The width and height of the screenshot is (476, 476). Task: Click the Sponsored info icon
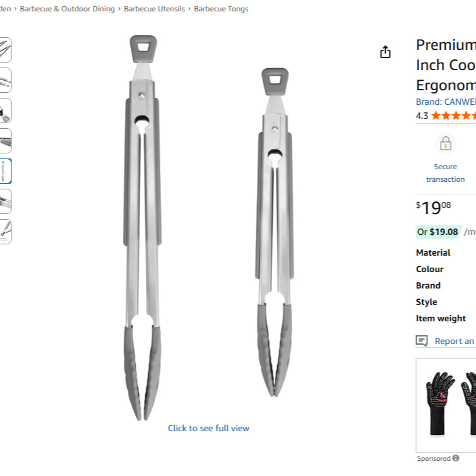pos(456,458)
